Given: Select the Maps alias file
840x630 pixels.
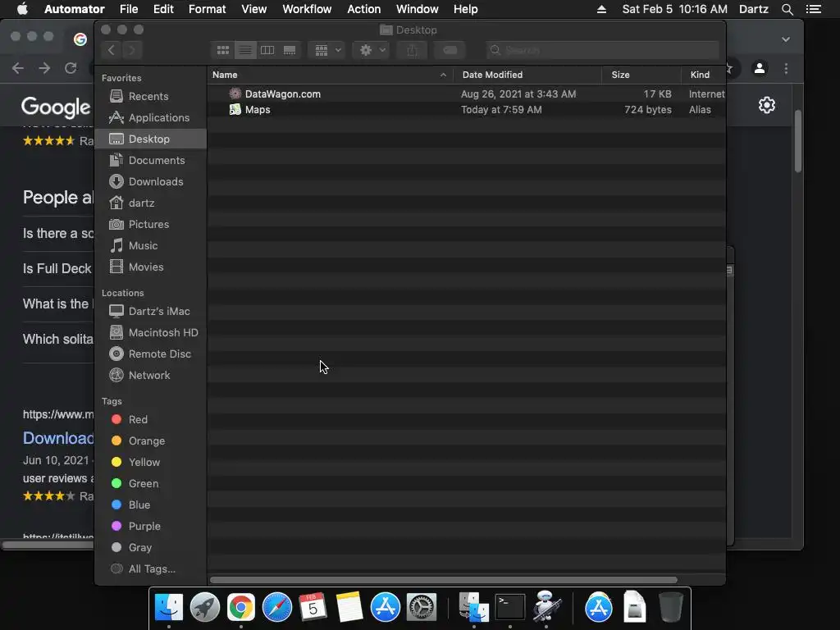Looking at the screenshot, I should tap(466, 110).
